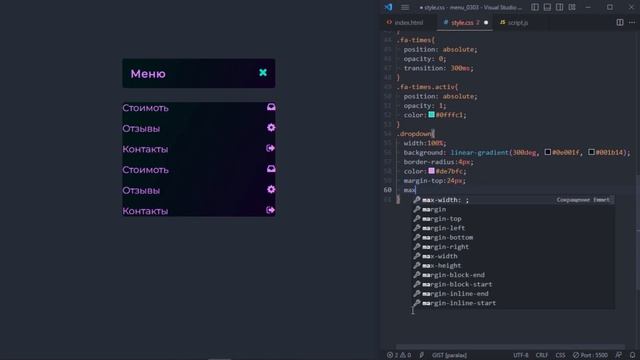Pick the 'margin-right' autocomplete suggestion
The width and height of the screenshot is (640, 360).
[x=513, y=247]
